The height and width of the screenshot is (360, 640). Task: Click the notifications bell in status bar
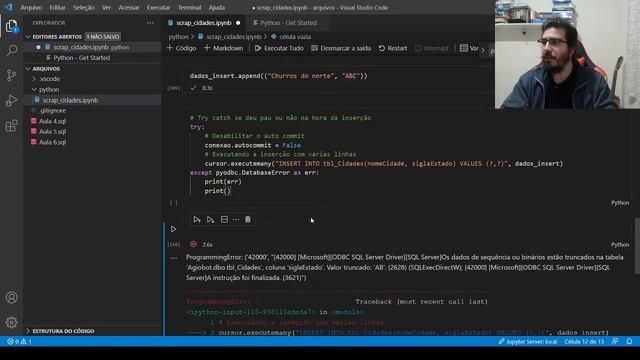click(x=629, y=341)
